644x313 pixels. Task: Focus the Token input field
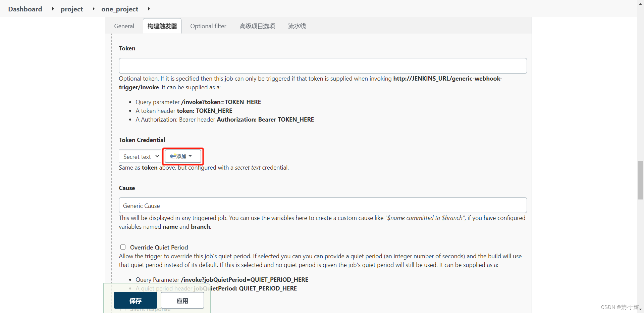(x=323, y=66)
